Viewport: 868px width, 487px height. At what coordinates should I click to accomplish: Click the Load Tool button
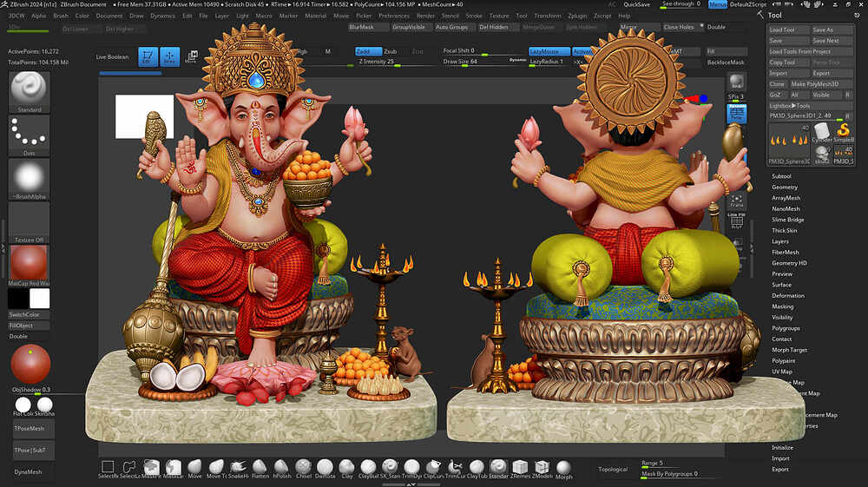click(x=789, y=30)
